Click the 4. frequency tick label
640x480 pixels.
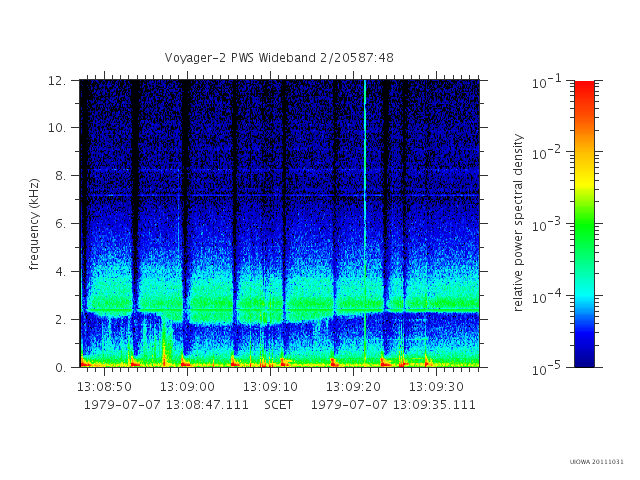60,271
